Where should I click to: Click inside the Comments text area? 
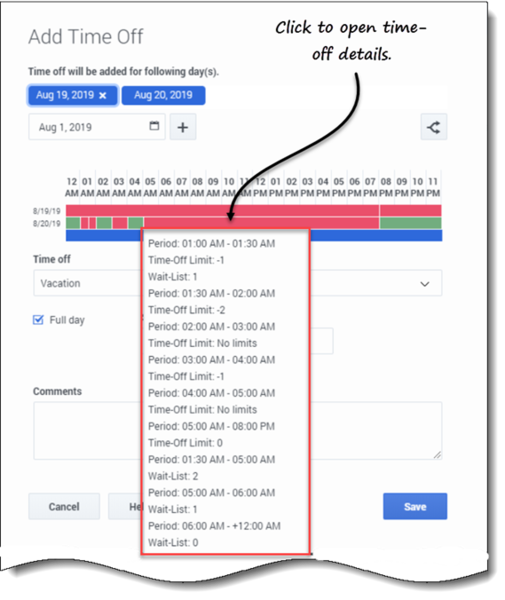pyautogui.click(x=375, y=430)
